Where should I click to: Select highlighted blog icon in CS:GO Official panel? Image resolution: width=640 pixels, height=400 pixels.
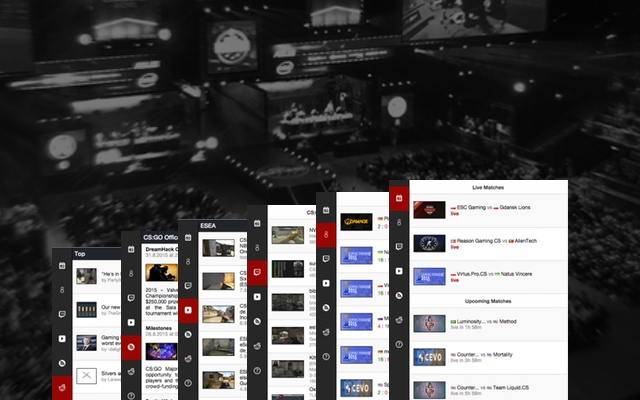tap(131, 347)
